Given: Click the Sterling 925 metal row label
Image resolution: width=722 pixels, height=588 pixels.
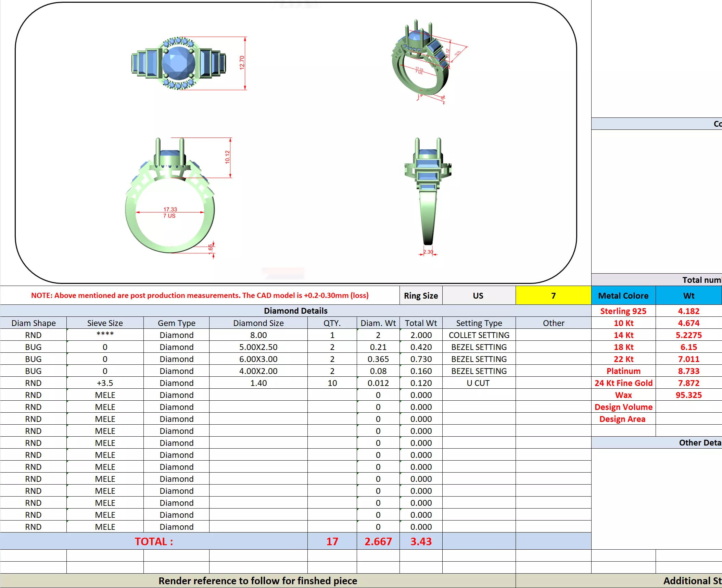Looking at the screenshot, I should point(623,311).
